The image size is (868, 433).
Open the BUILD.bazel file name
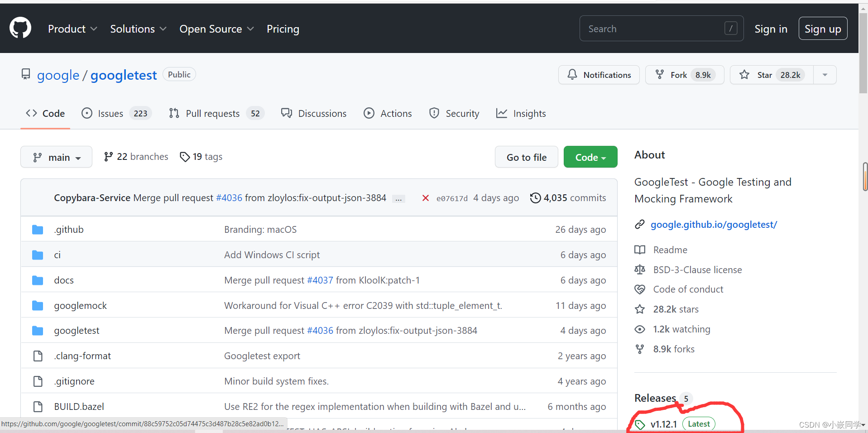79,407
